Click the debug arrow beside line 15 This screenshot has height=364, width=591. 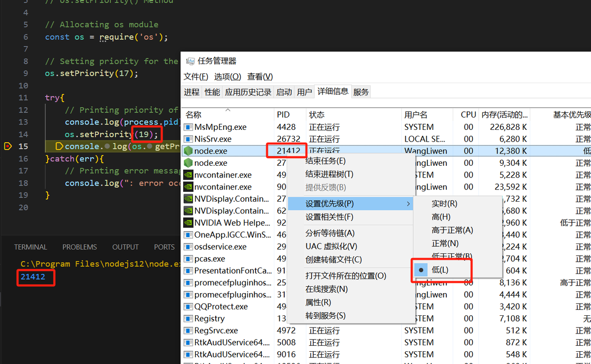(x=7, y=146)
